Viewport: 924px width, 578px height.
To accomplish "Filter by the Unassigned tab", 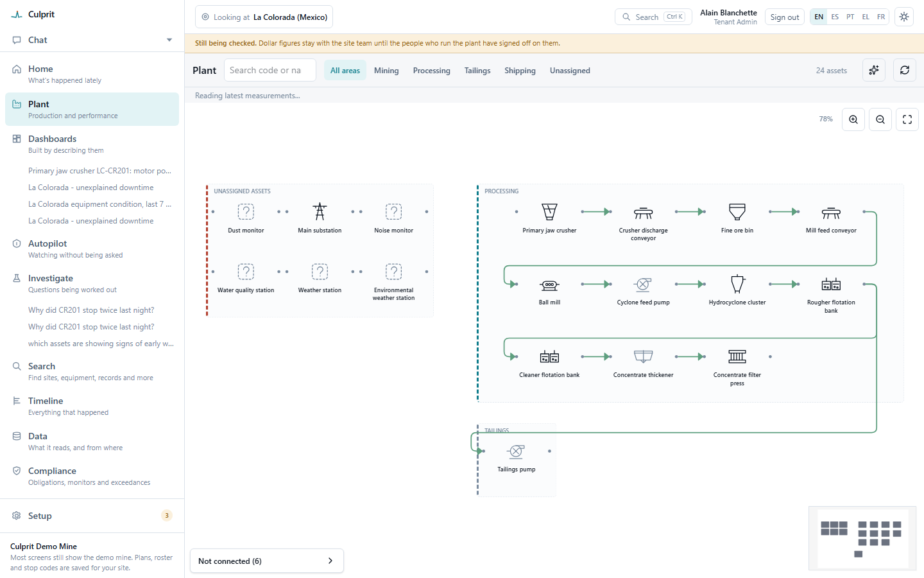I will click(570, 71).
